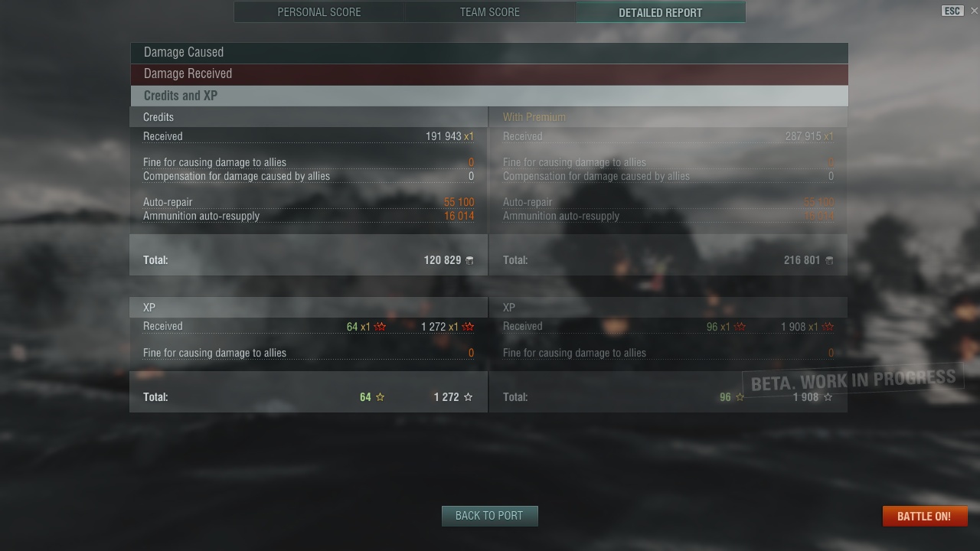Click the red star beside premium received 96 x1

(740, 327)
